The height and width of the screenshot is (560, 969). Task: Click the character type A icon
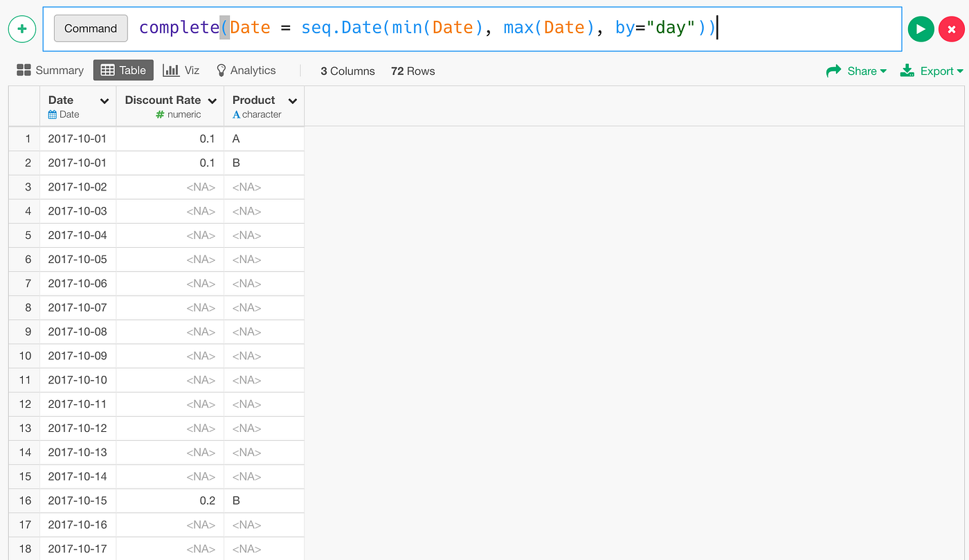point(237,115)
